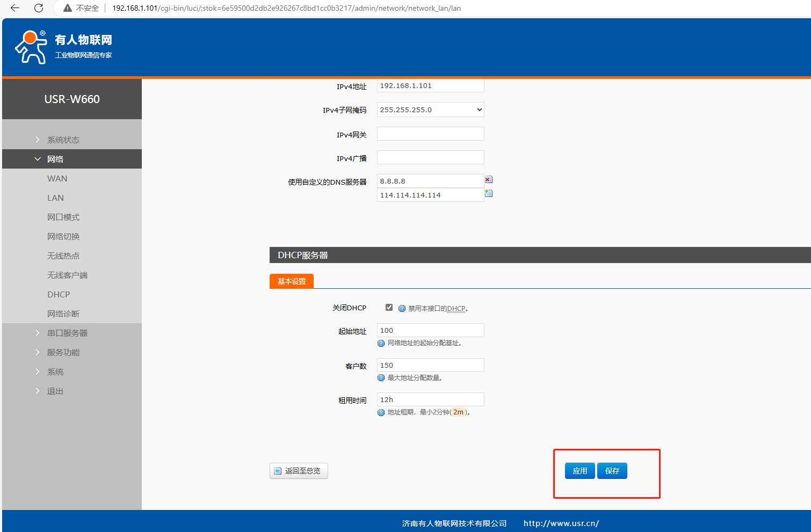Select the 基本设置 tab
811x532 pixels.
[292, 281]
